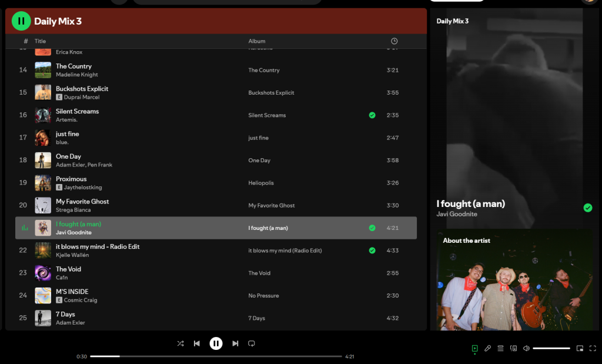Select the track title My Favorite Ghost
The height and width of the screenshot is (364, 602).
(x=82, y=202)
